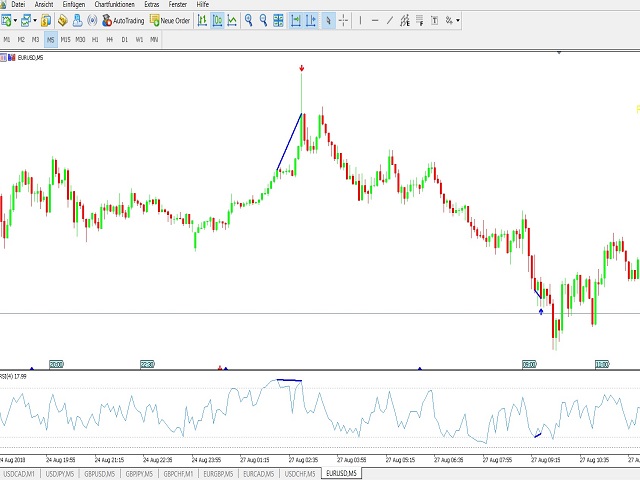
Task: Click the red sell arrow above the peak candle
Action: coord(302,69)
